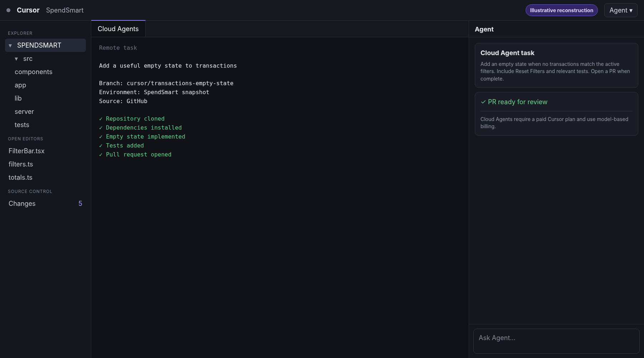Click the paid plan billing note
The width and height of the screenshot is (644, 358).
(x=554, y=123)
